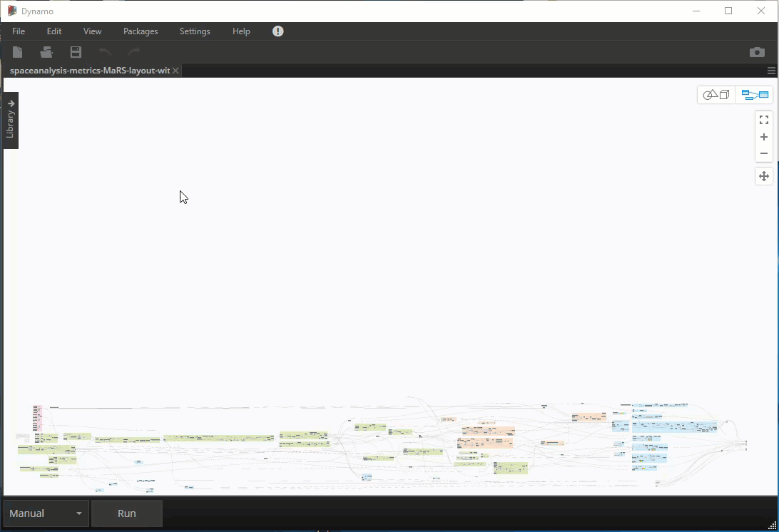
Task: Zoom in with the plus icon
Action: (x=763, y=137)
